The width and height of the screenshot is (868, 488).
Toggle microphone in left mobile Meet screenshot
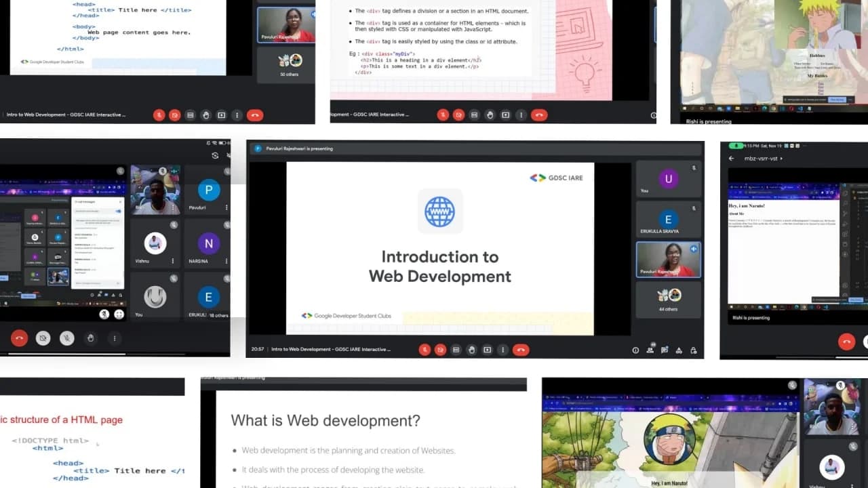pyautogui.click(x=66, y=338)
